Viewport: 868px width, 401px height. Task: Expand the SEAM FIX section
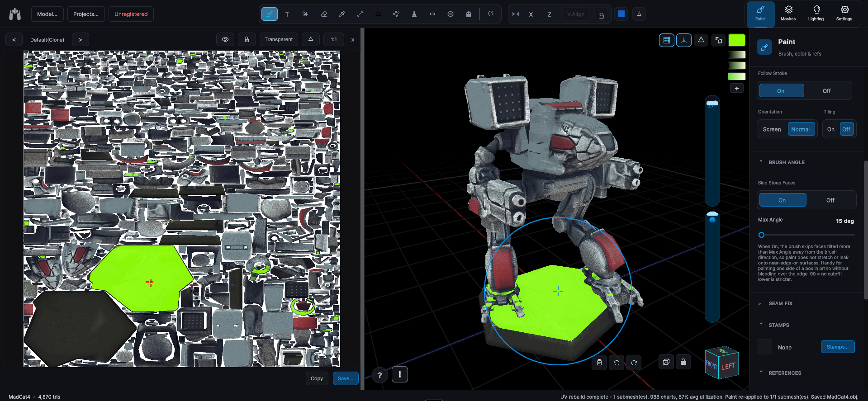(781, 303)
